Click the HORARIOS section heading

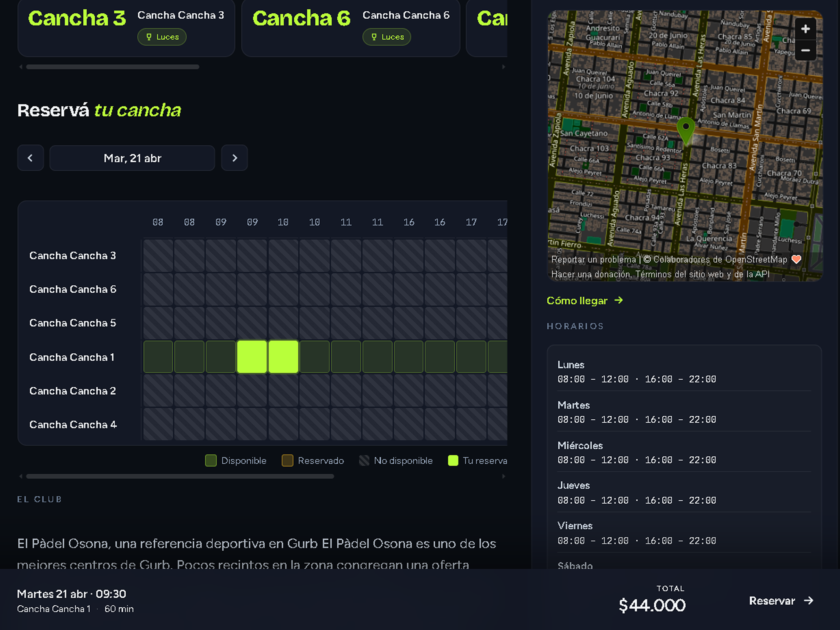point(575,326)
